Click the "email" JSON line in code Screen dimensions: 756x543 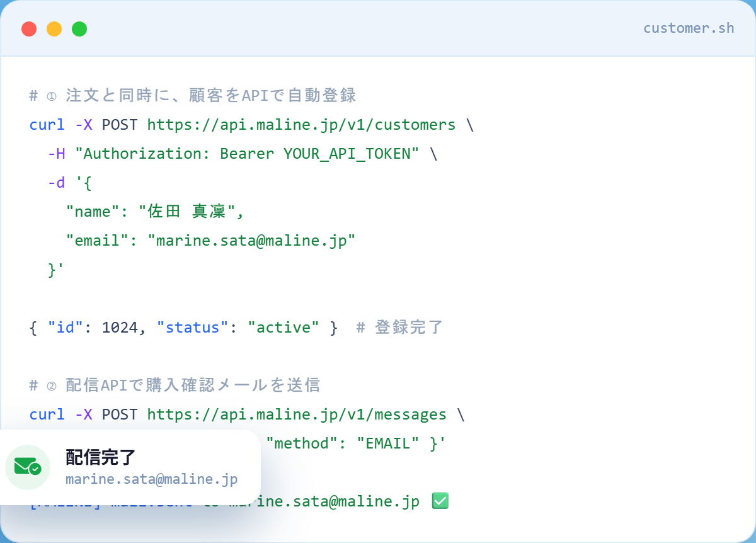(211, 241)
